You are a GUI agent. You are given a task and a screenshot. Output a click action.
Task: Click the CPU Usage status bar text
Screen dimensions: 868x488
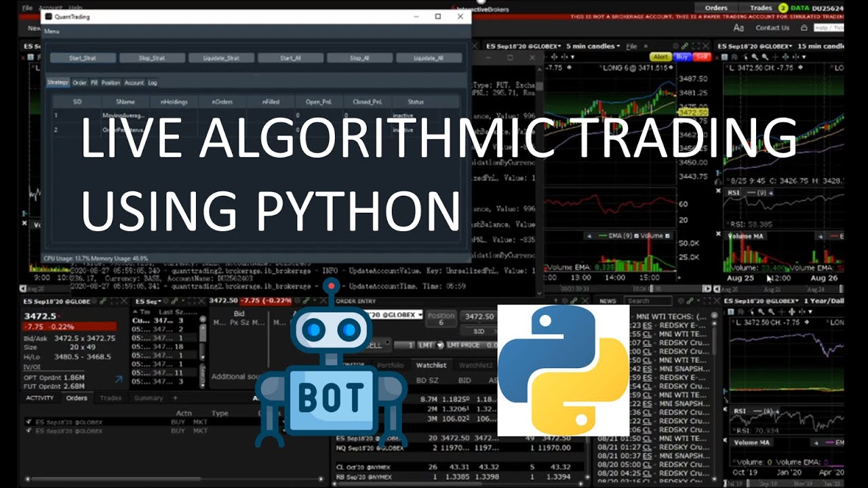pyautogui.click(x=96, y=258)
